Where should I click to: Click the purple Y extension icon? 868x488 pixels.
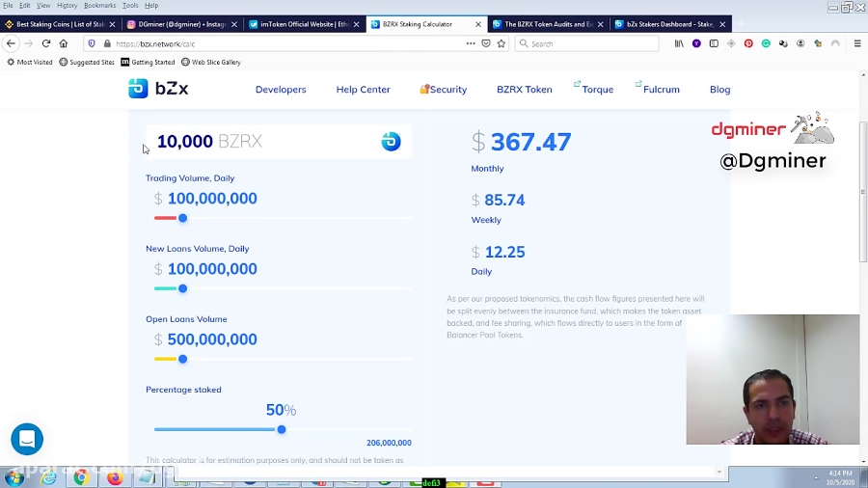696,43
